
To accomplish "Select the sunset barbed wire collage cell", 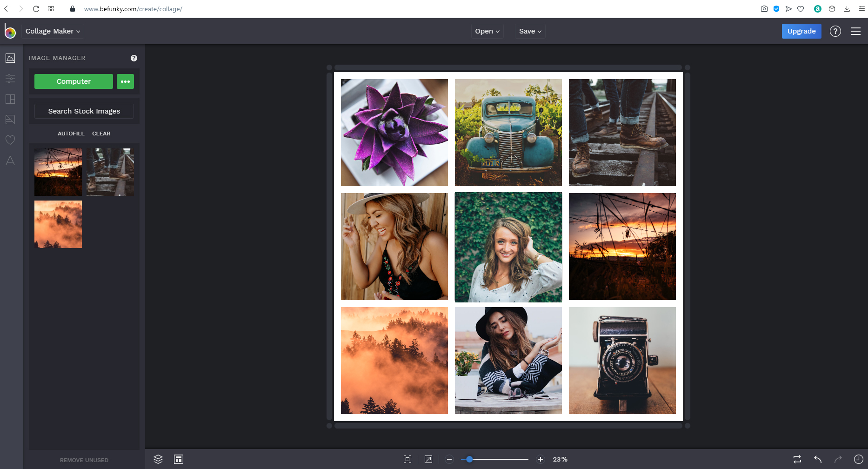I will [622, 247].
